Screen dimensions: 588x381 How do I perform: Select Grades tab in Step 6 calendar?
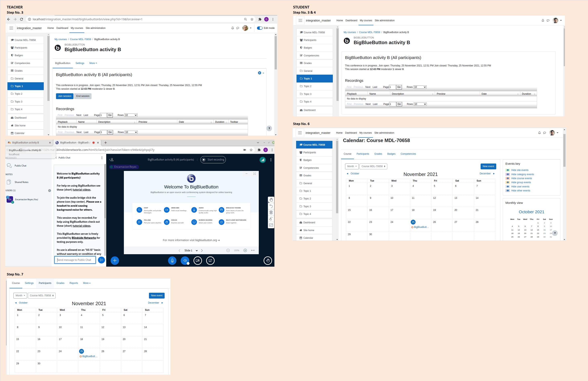(x=378, y=154)
